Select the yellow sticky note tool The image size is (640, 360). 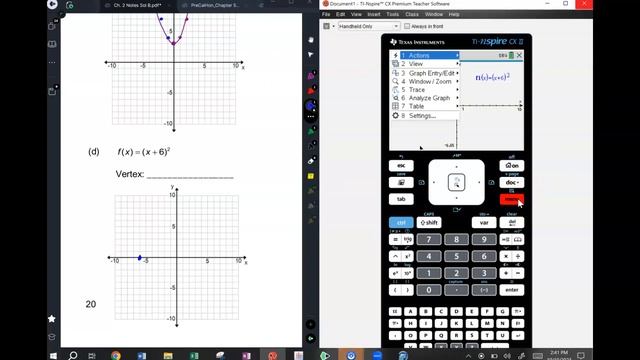pos(311,176)
